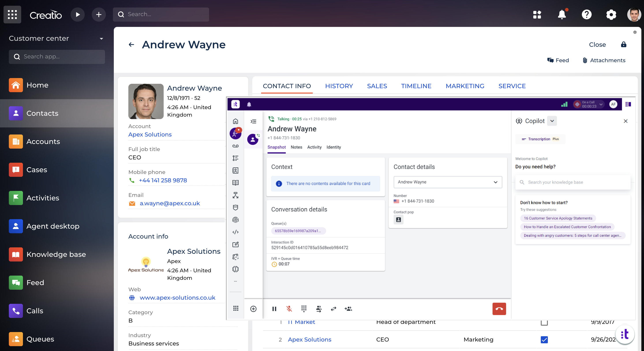Switch to the SERVICE tab

tap(512, 86)
